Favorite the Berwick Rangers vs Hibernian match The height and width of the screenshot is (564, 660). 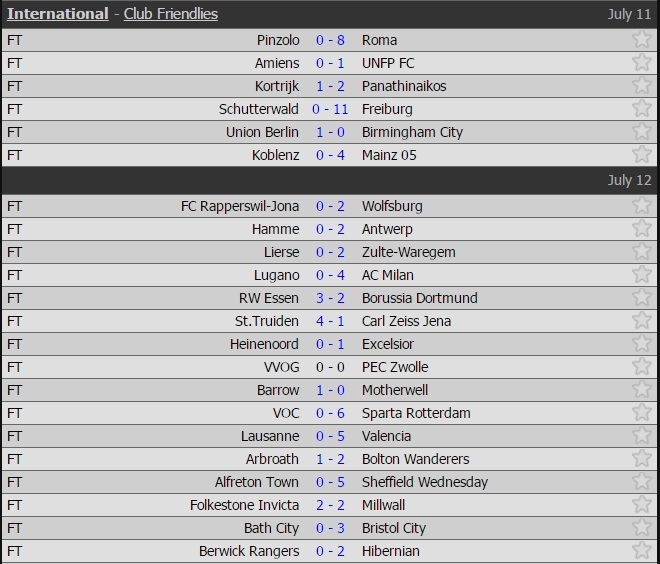641,551
